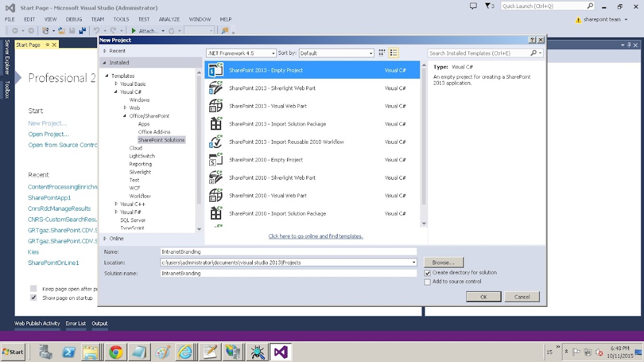Select Apps under Office/SharePoint
Image resolution: width=644 pixels, height=362 pixels.
point(144,124)
